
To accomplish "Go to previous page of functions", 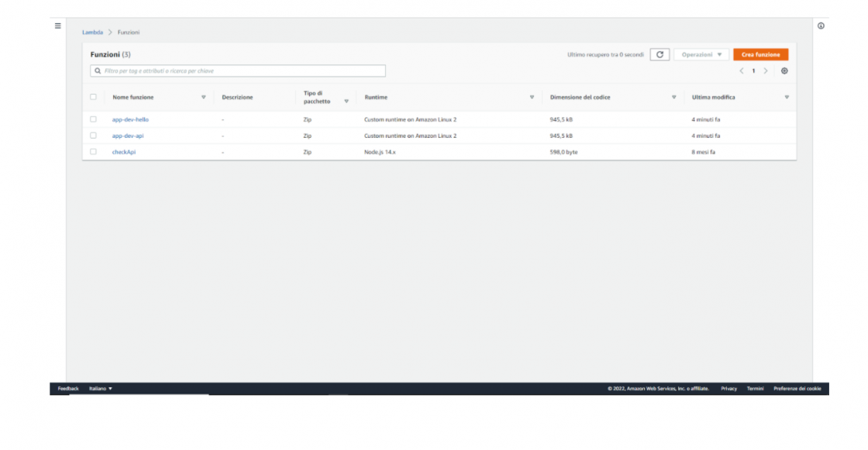I will 741,70.
